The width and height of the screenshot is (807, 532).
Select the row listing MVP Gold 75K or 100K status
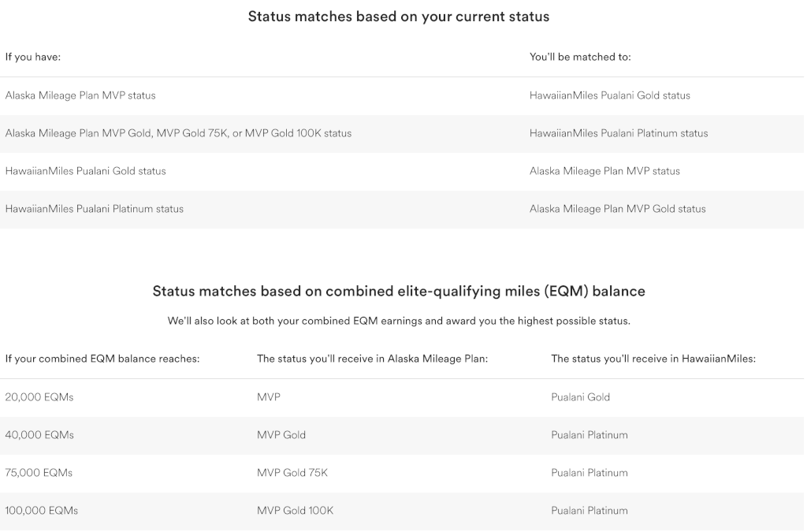tap(402, 134)
